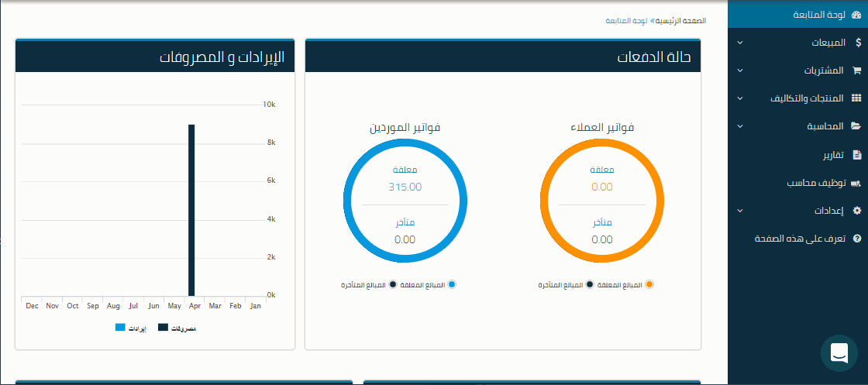
Task: Click the April expenses bar in chart
Action: (x=191, y=209)
